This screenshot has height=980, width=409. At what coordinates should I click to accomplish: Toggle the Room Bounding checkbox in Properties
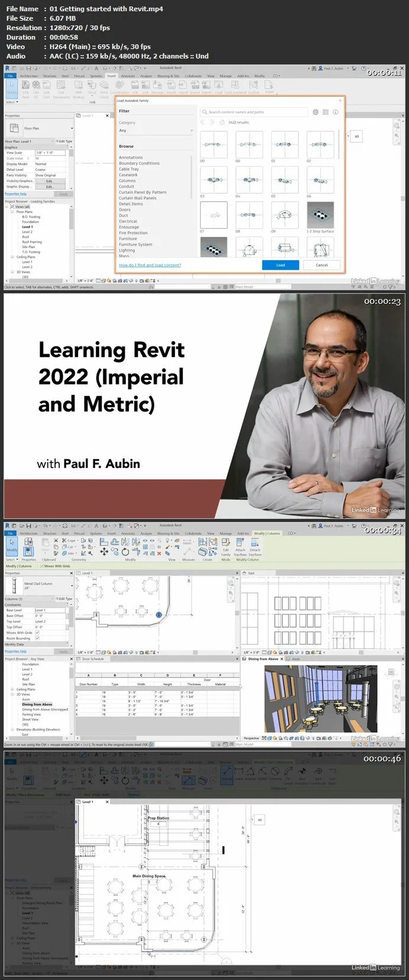point(37,638)
